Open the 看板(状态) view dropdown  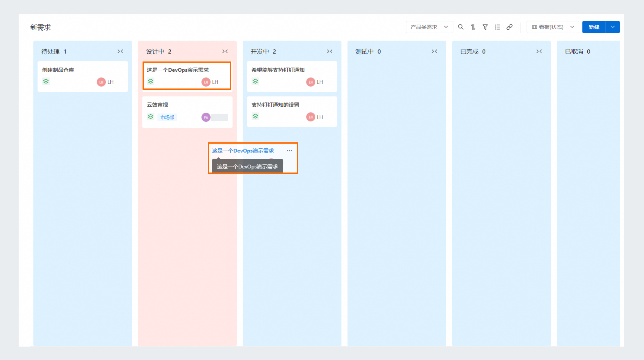553,27
